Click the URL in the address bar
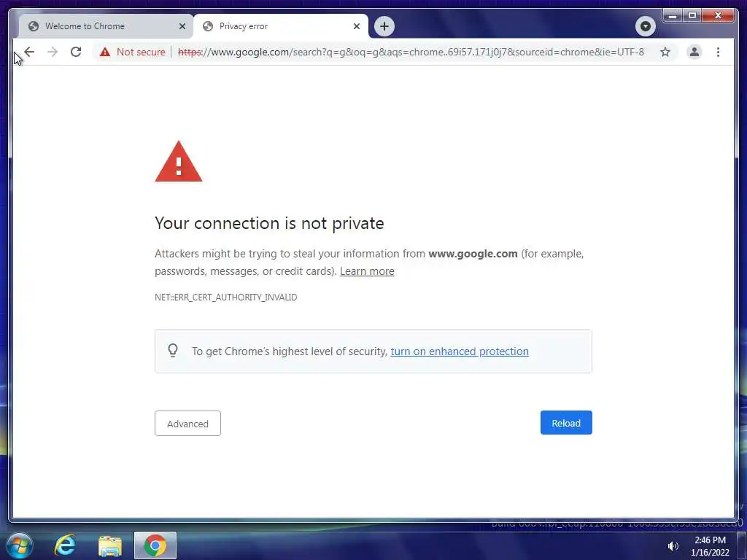The height and width of the screenshot is (560, 747). [x=411, y=52]
